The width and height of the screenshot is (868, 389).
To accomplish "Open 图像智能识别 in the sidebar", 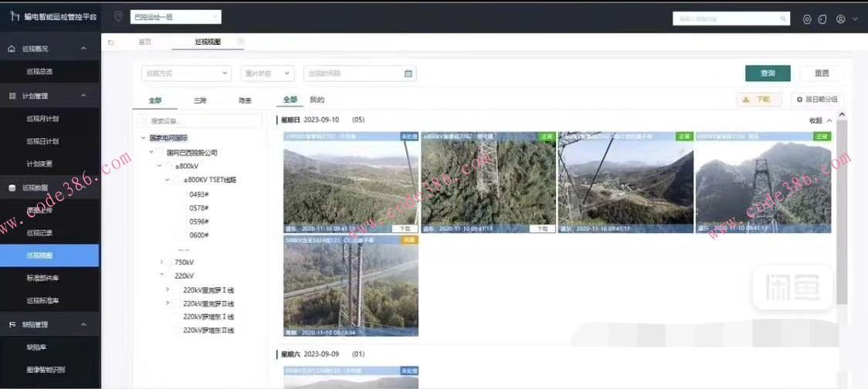I will (46, 370).
